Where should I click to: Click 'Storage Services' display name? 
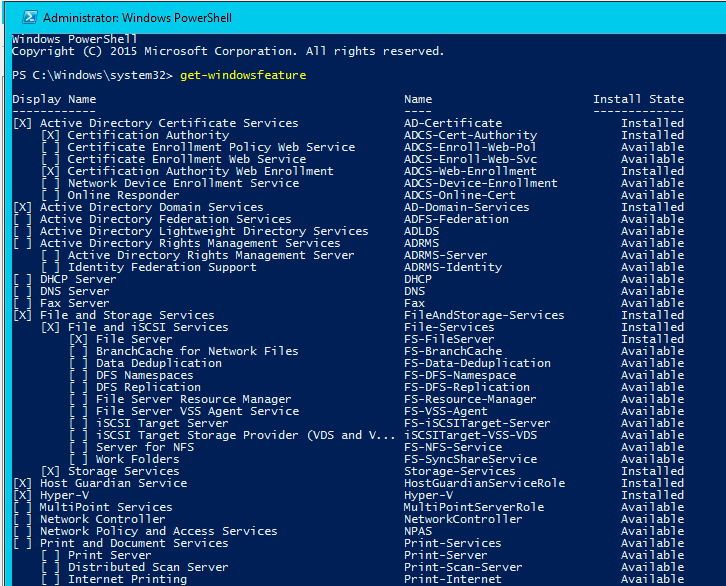(x=124, y=471)
